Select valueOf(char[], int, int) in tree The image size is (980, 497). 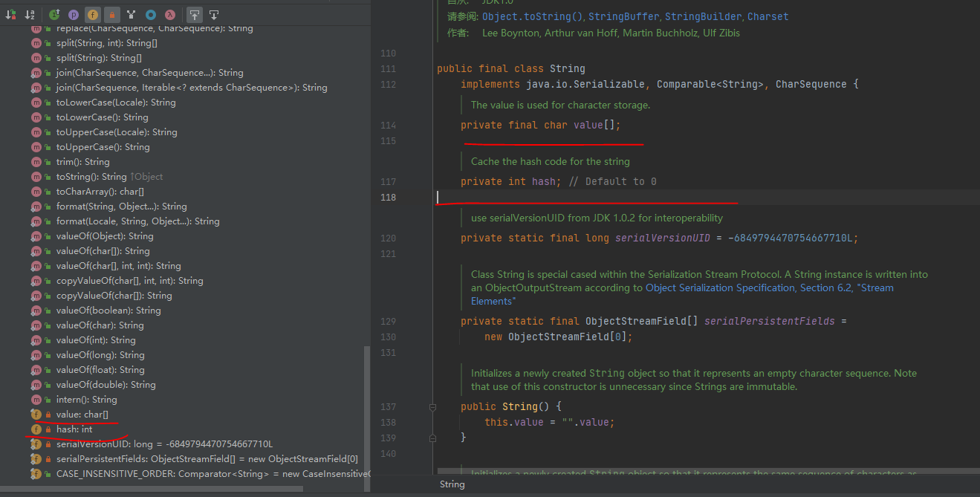[x=119, y=266]
